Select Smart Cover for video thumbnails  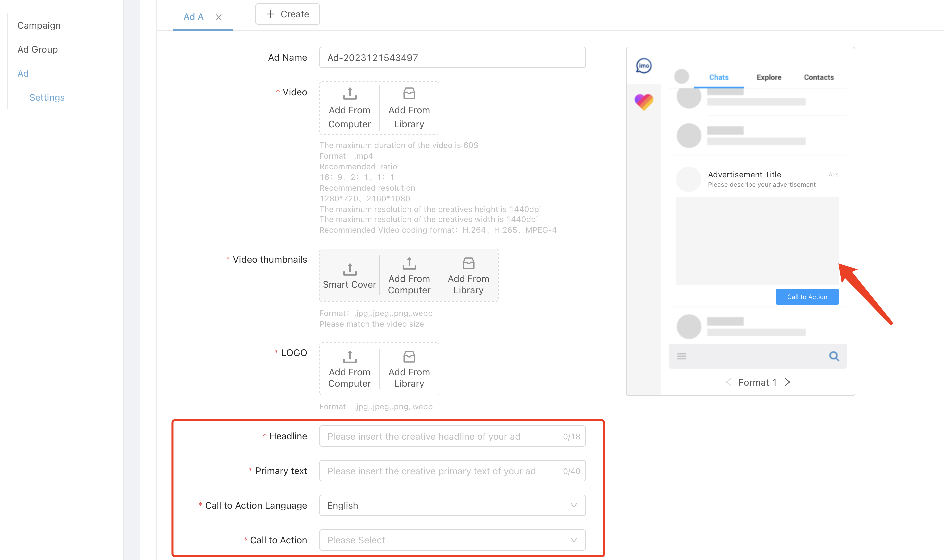pyautogui.click(x=349, y=276)
